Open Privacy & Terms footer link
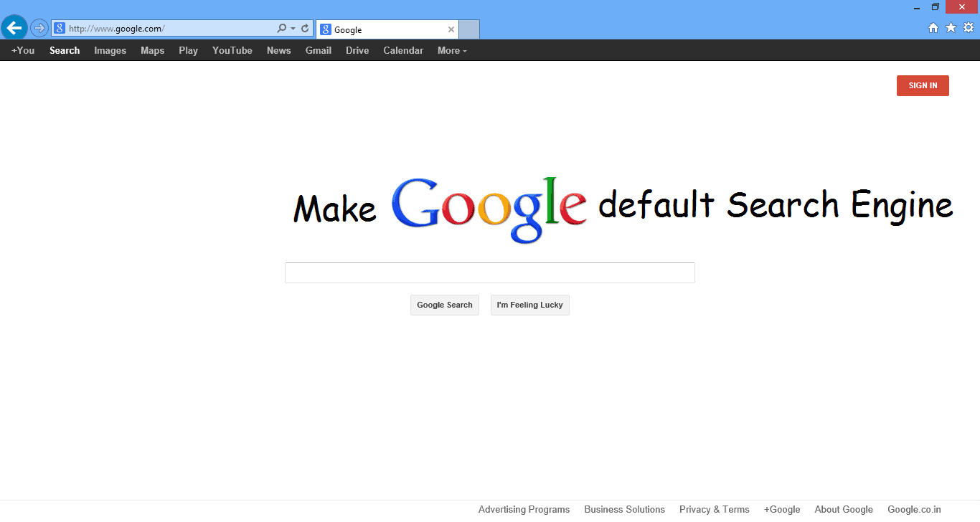This screenshot has height=522, width=980. click(715, 509)
